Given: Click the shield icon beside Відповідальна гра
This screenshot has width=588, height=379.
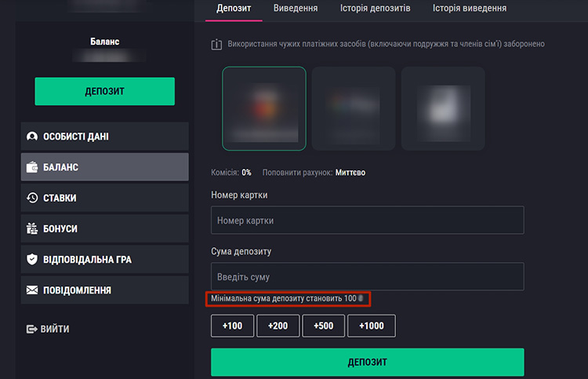Looking at the screenshot, I should pos(32,260).
